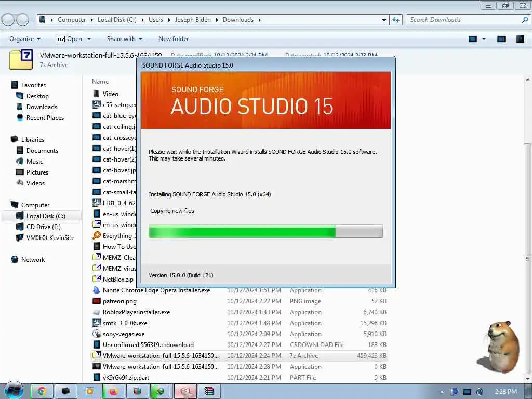Click the 7z Archive details pane icon
This screenshot has width=532, height=399.
click(21, 59)
